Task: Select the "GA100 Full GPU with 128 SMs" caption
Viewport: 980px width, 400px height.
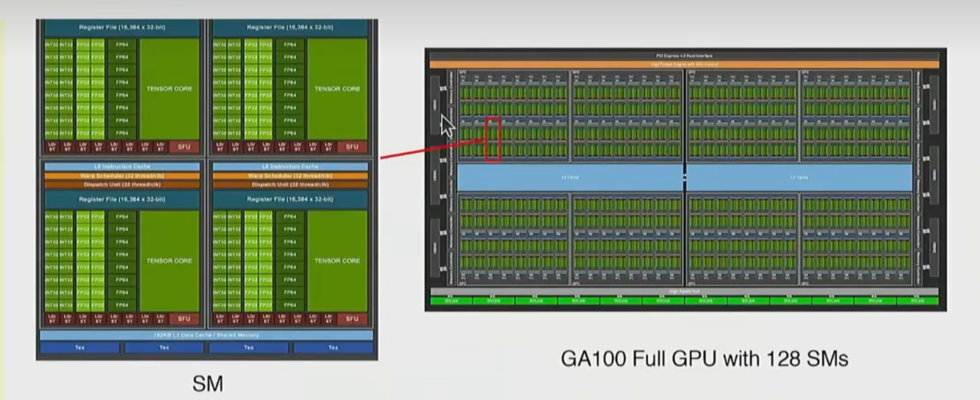Action: 704,359
